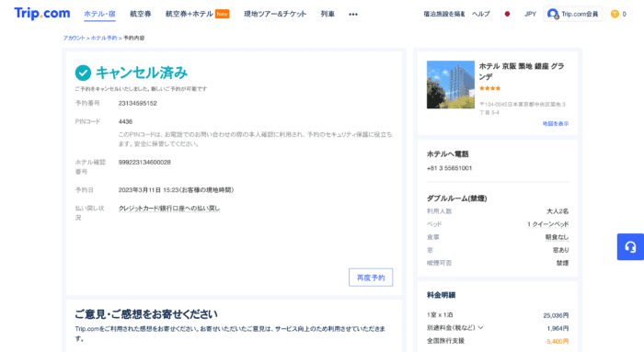Click hotel phone number +81 3 55651001

[449, 168]
